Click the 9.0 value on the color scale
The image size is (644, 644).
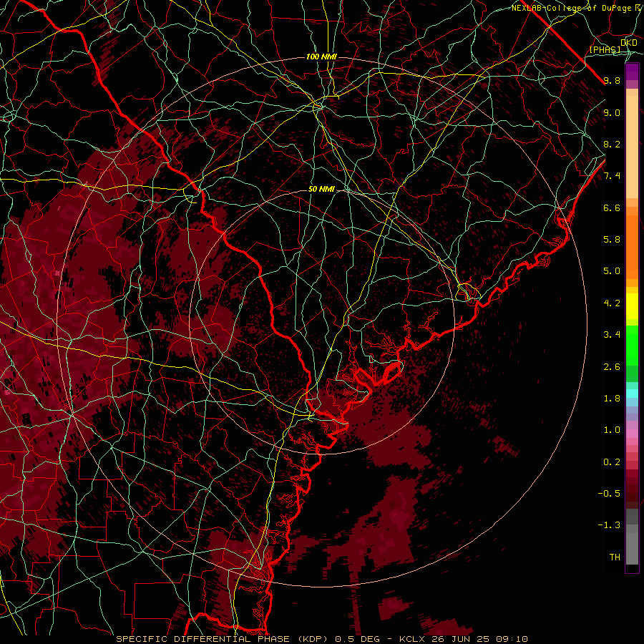[612, 112]
